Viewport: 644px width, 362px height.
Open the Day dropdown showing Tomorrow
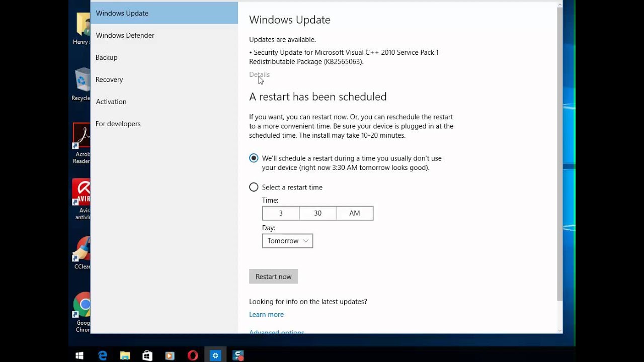click(x=287, y=241)
